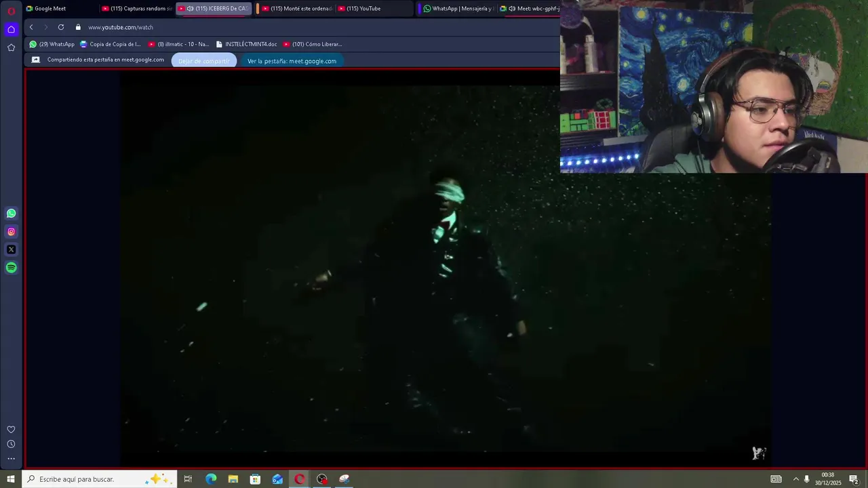Open the Windows Start menu
This screenshot has height=488, width=868.
[x=11, y=479]
